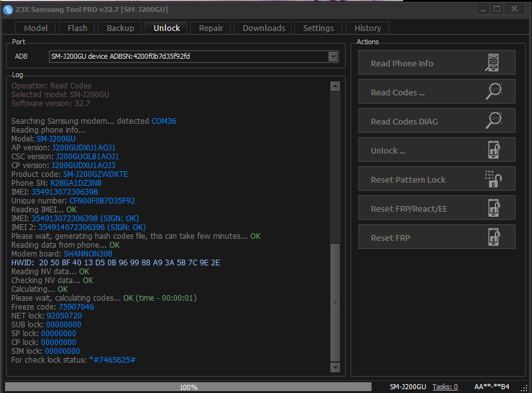Click the Read Phone Info button label

(402, 63)
